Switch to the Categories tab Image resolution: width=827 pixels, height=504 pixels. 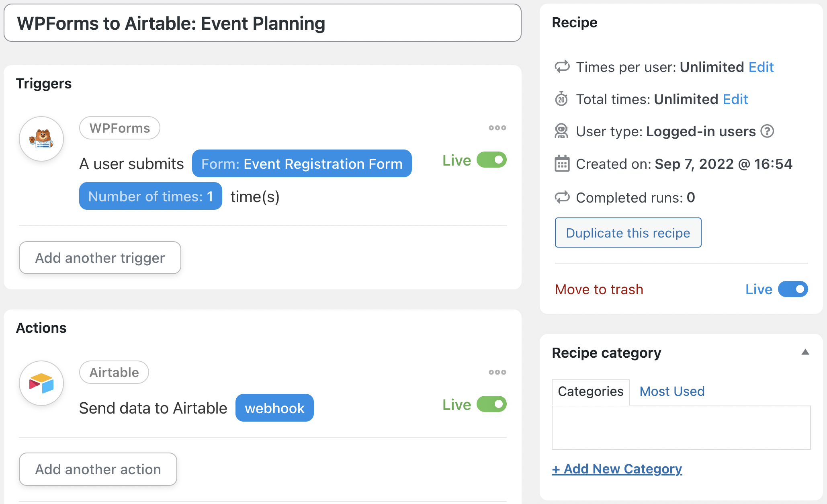click(590, 391)
